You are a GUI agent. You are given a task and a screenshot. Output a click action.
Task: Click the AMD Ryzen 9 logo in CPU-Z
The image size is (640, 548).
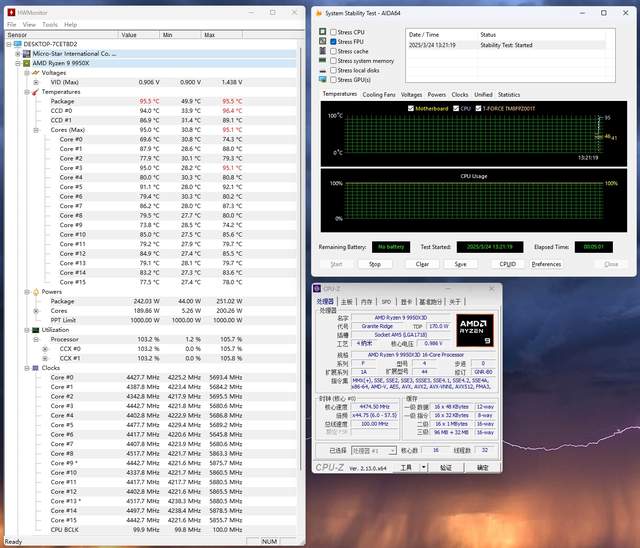[x=476, y=330]
